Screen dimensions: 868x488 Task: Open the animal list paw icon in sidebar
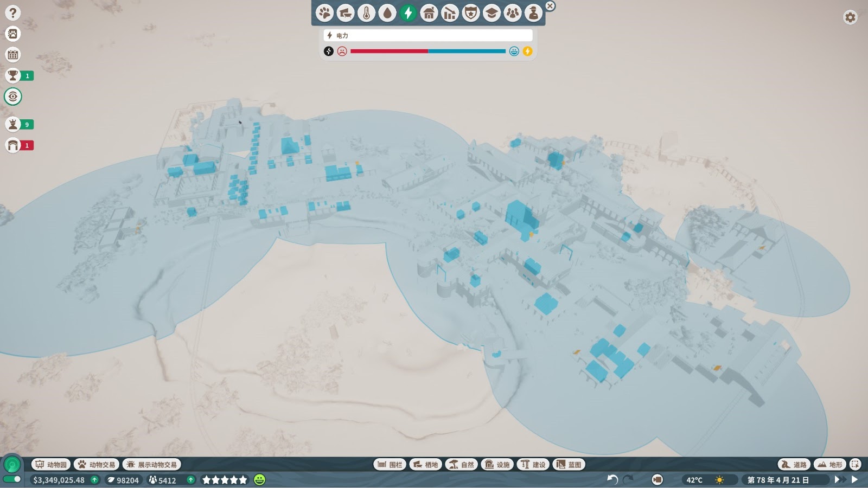coord(13,34)
